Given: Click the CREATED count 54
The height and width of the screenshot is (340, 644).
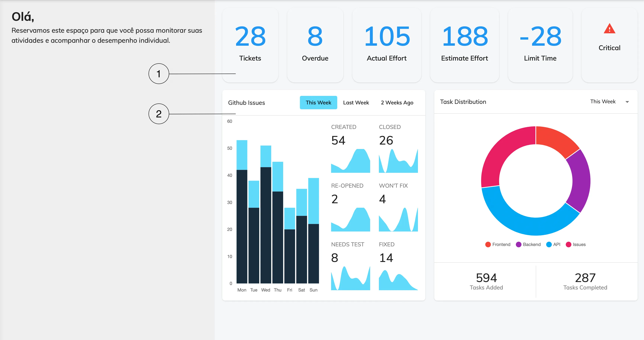Looking at the screenshot, I should (x=338, y=140).
